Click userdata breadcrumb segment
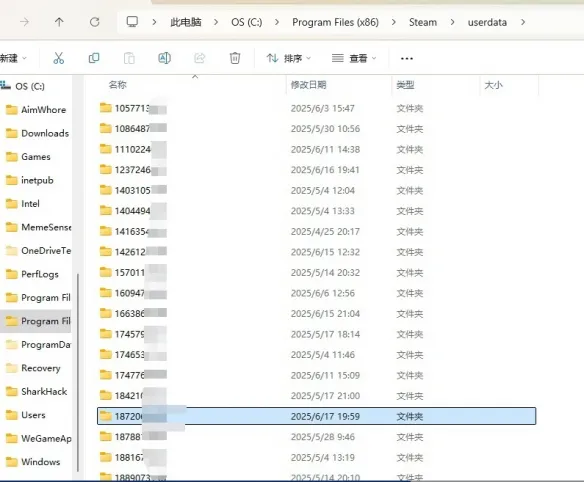Screen dimensions: 584x482 [487, 22]
